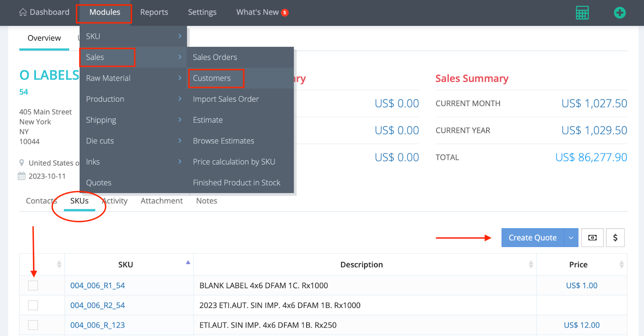Sort the SKU column using its arrow

pos(188,263)
